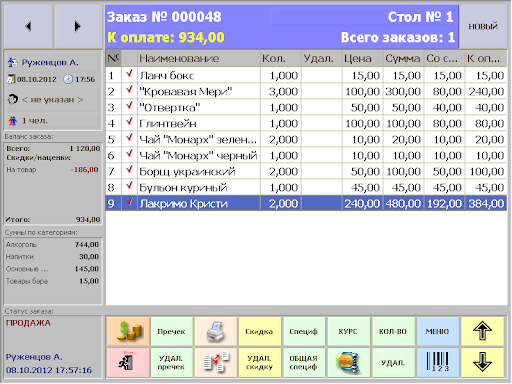
Task: Toggle red checkmark on 'Чай Монарх зелен...' row
Action: pos(130,139)
